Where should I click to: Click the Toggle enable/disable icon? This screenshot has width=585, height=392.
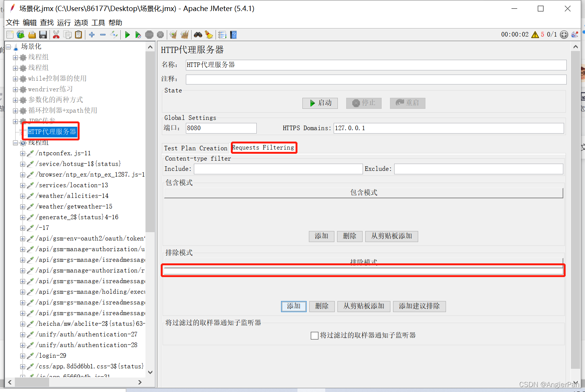114,35
